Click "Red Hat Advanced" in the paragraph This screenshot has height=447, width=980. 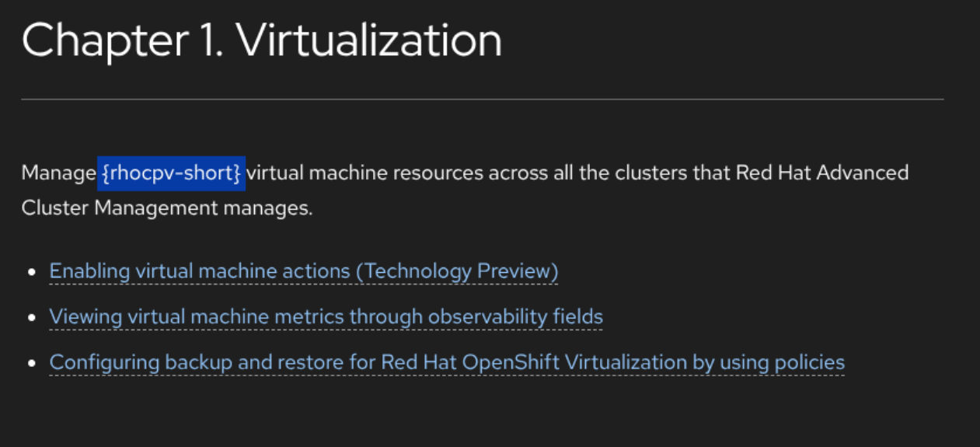[x=822, y=172]
